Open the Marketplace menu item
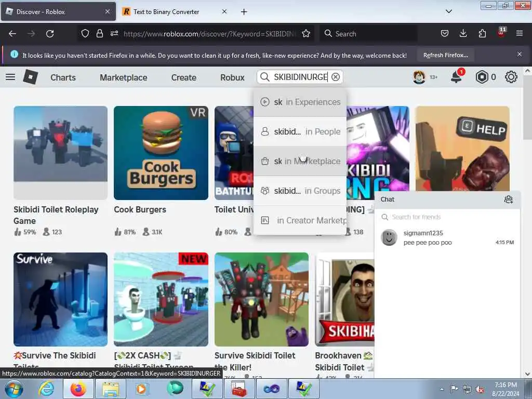Viewport: 532px width, 399px height. [124, 77]
